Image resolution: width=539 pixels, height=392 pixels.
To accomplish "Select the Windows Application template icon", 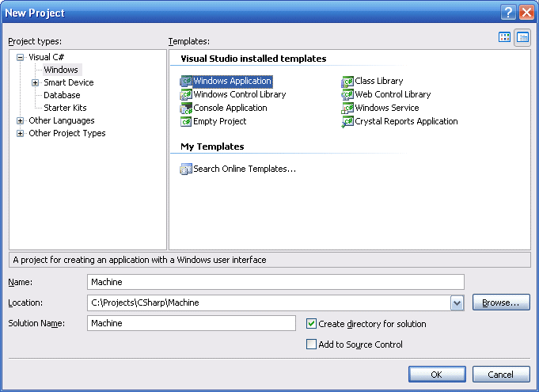I will (x=187, y=82).
